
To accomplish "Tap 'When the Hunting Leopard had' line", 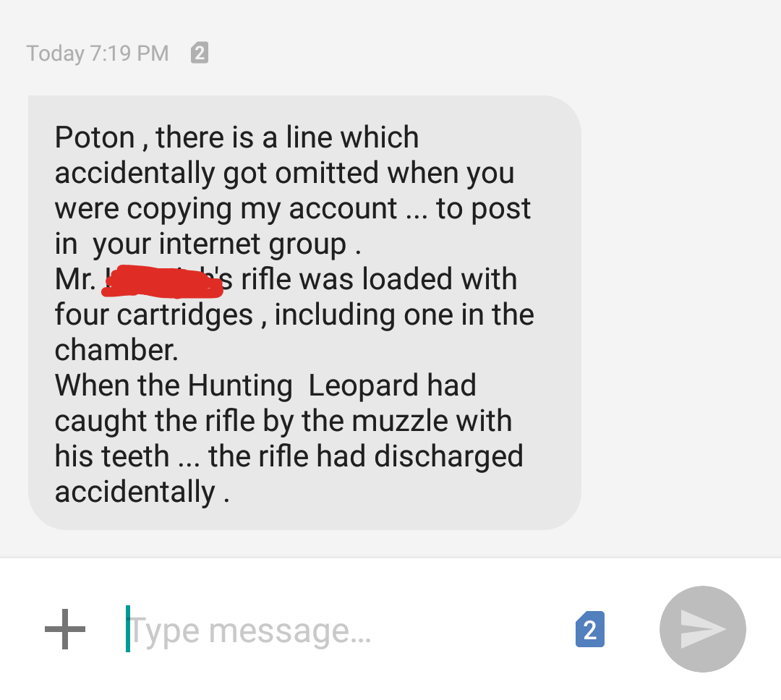I will 265,385.
